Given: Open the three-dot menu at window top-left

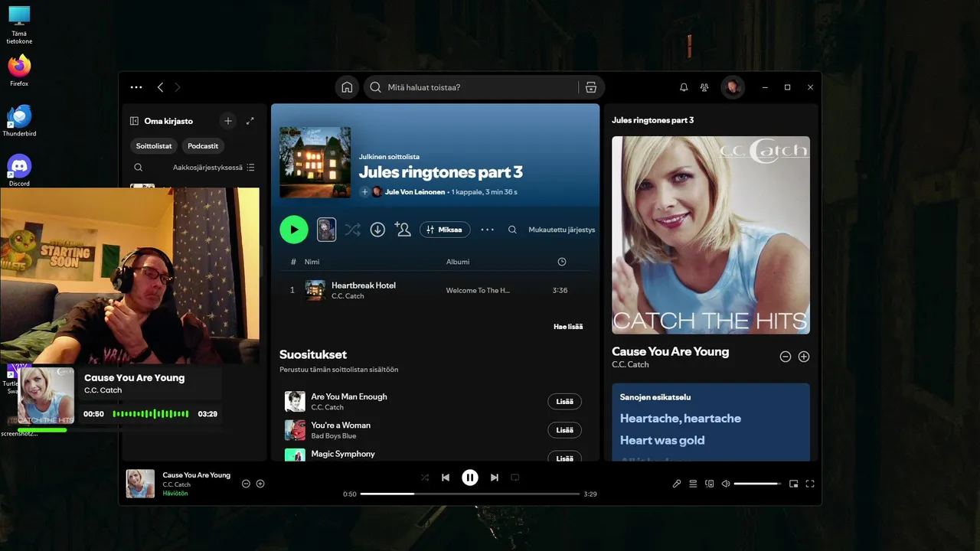Looking at the screenshot, I should (136, 87).
